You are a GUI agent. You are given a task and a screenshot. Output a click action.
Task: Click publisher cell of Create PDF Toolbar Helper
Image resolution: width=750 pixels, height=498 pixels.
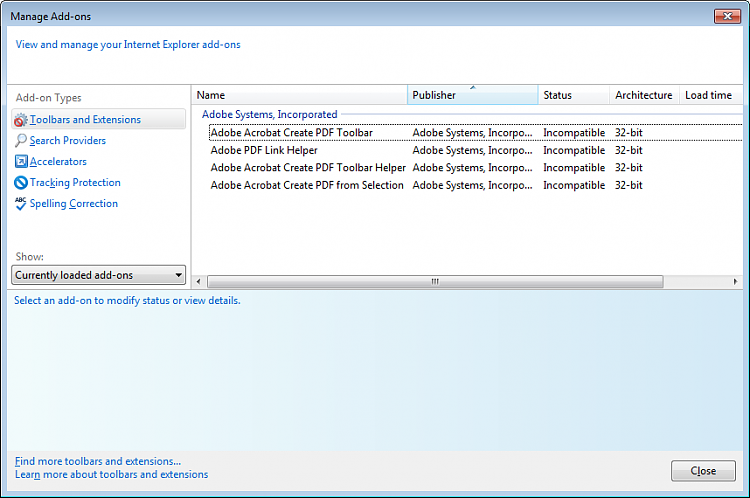coord(472,168)
